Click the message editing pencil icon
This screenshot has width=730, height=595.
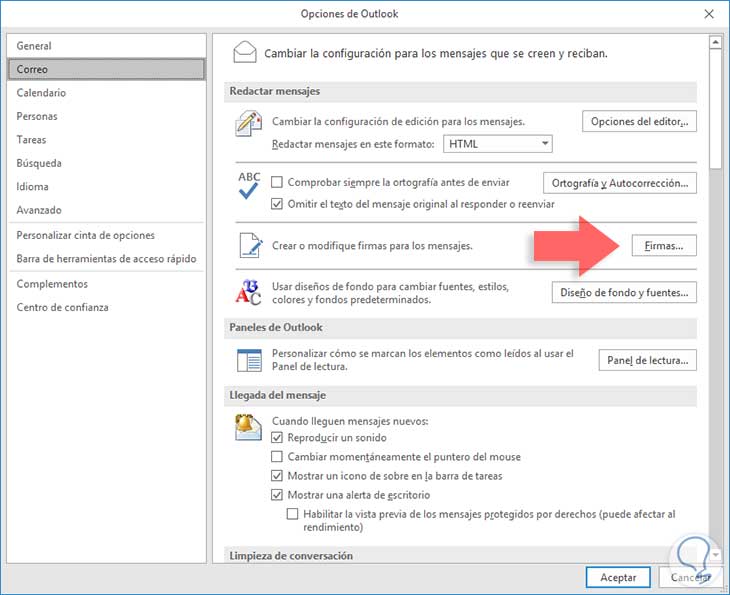pyautogui.click(x=248, y=123)
